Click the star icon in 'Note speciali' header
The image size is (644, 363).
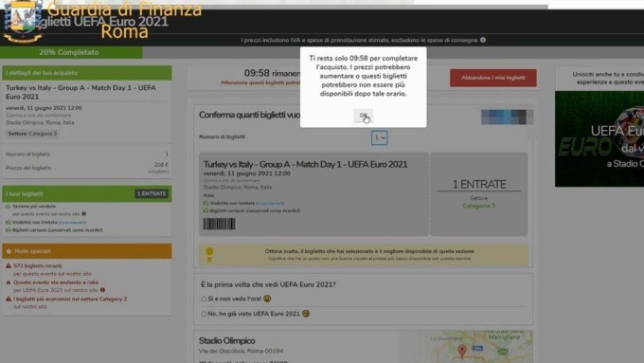click(x=9, y=251)
